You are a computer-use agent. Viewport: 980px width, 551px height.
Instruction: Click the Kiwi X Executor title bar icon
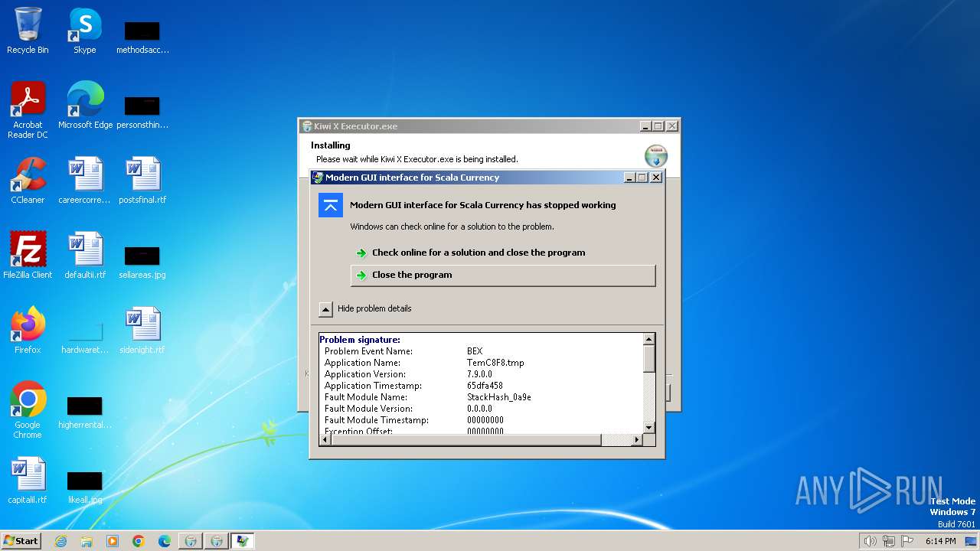tap(307, 126)
